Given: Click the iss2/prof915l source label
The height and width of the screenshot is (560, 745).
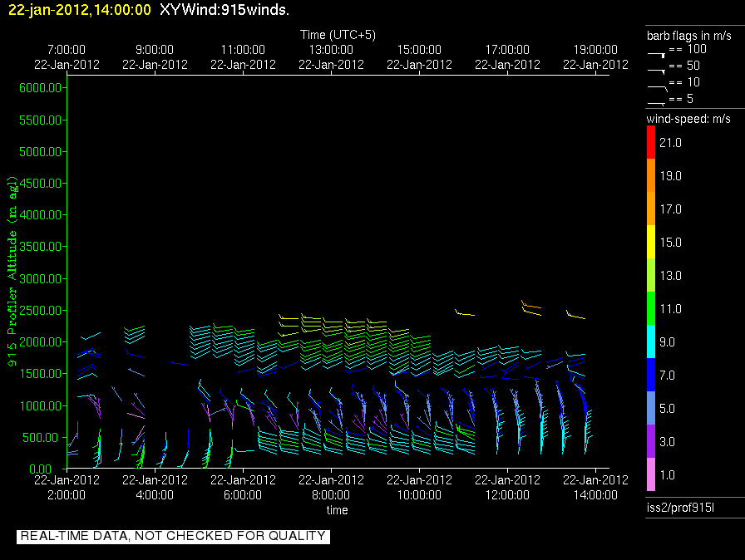Looking at the screenshot, I should tap(680, 508).
